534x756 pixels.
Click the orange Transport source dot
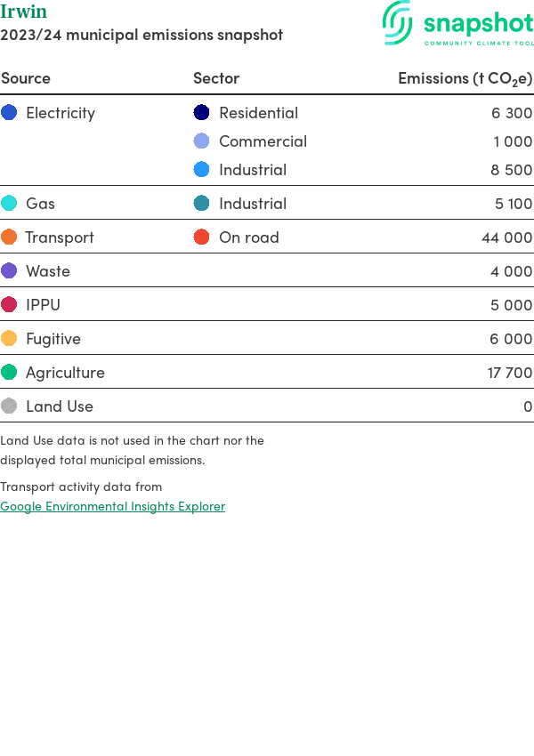pos(9,237)
